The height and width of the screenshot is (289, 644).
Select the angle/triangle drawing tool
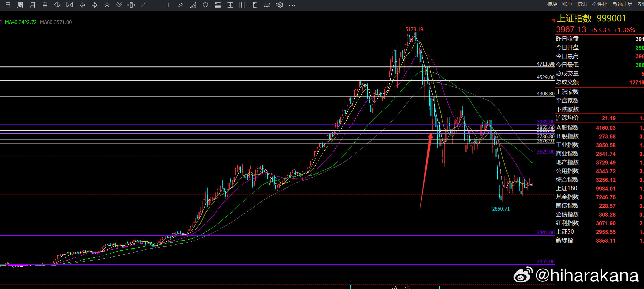[x=193, y=5]
